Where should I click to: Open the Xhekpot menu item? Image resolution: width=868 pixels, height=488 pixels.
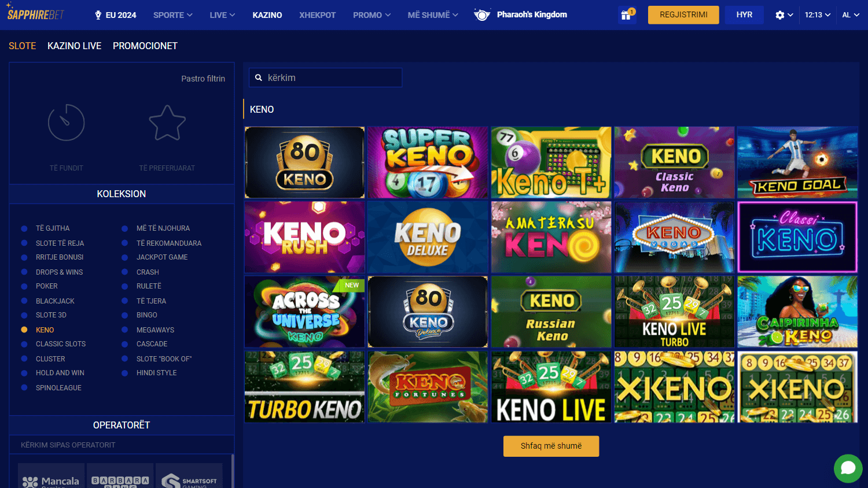(318, 15)
